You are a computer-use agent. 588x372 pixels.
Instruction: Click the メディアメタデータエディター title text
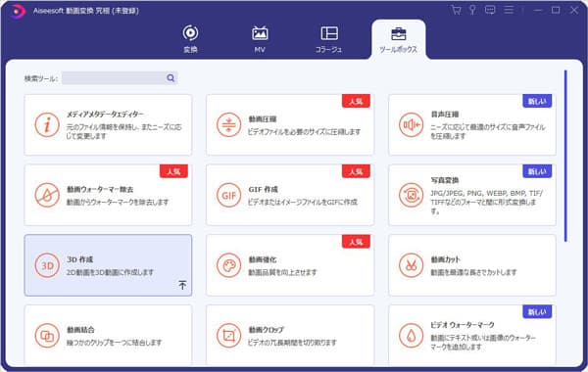coord(105,114)
